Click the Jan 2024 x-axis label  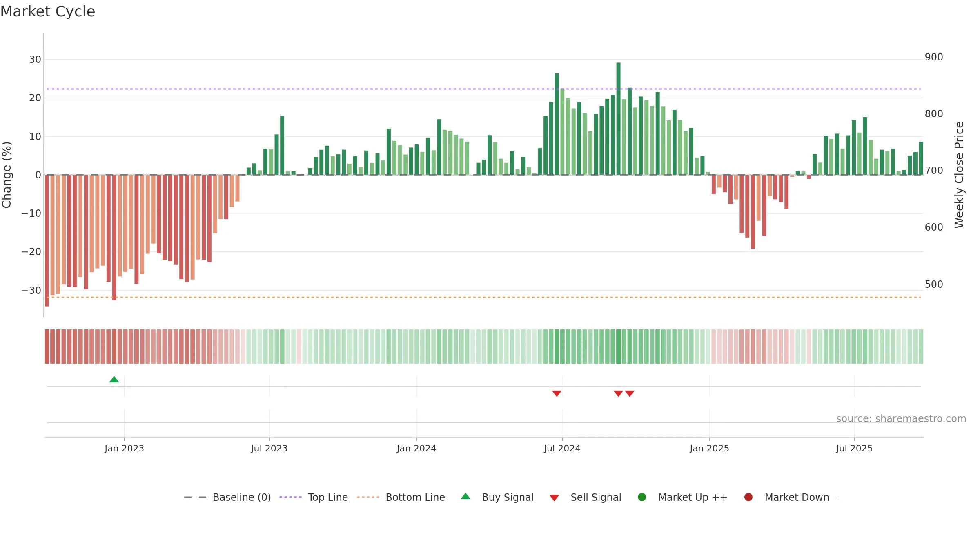pos(416,448)
